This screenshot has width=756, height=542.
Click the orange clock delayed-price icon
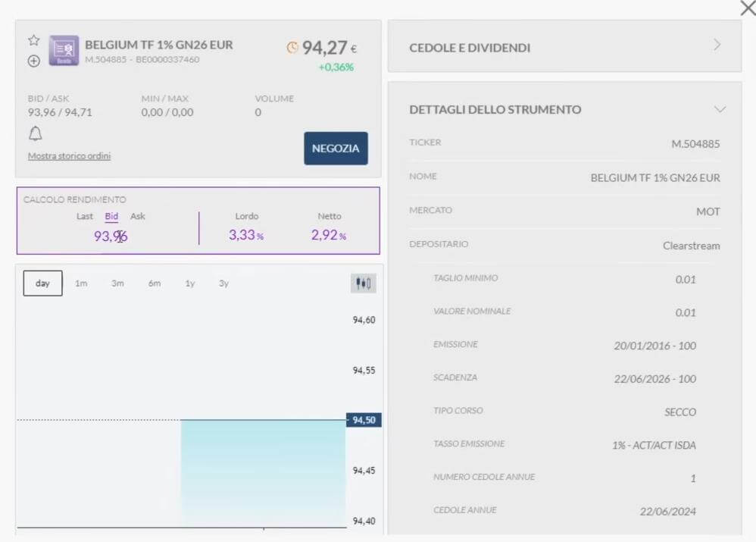tap(292, 48)
